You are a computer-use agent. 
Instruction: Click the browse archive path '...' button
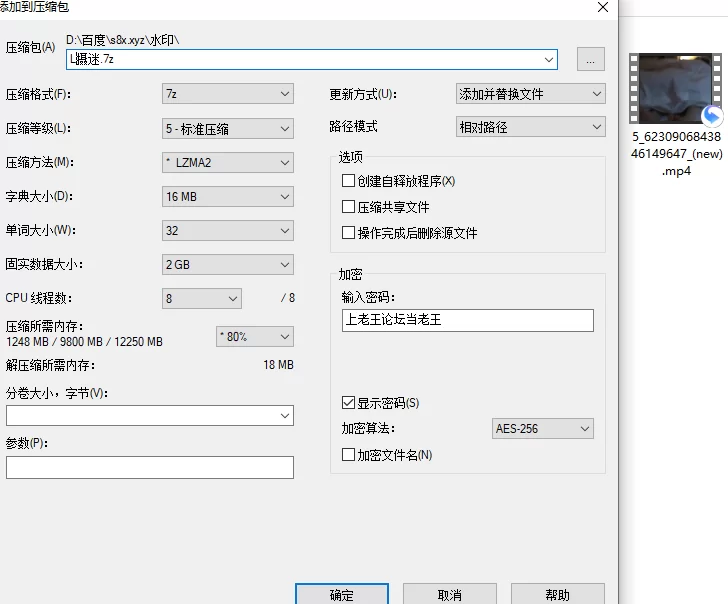[x=591, y=59]
